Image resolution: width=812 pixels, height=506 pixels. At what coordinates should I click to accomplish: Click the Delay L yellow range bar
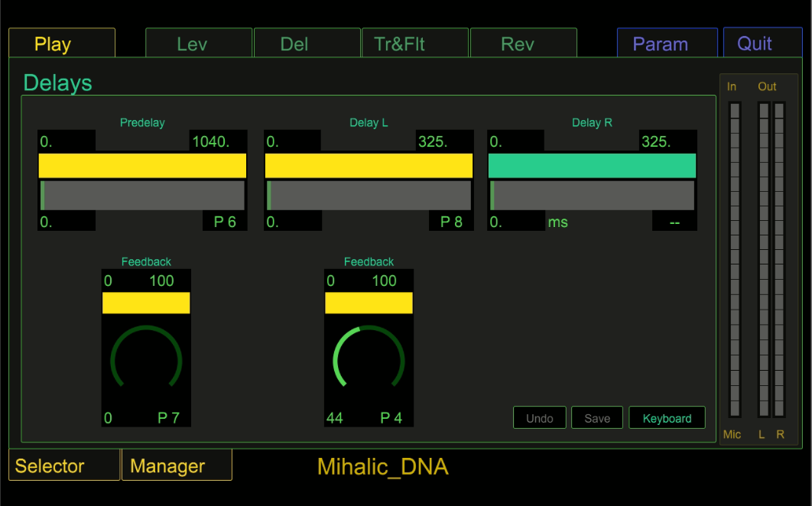click(369, 166)
